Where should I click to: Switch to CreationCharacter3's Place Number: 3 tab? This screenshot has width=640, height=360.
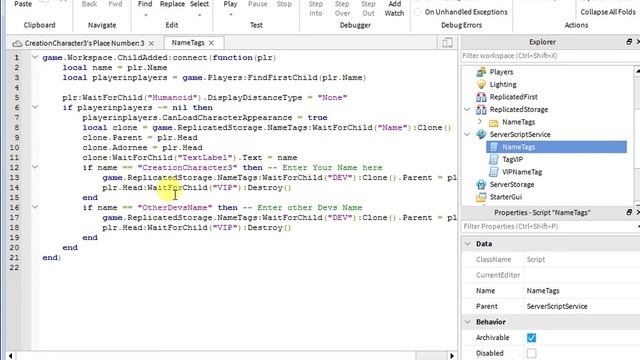[x=84, y=43]
